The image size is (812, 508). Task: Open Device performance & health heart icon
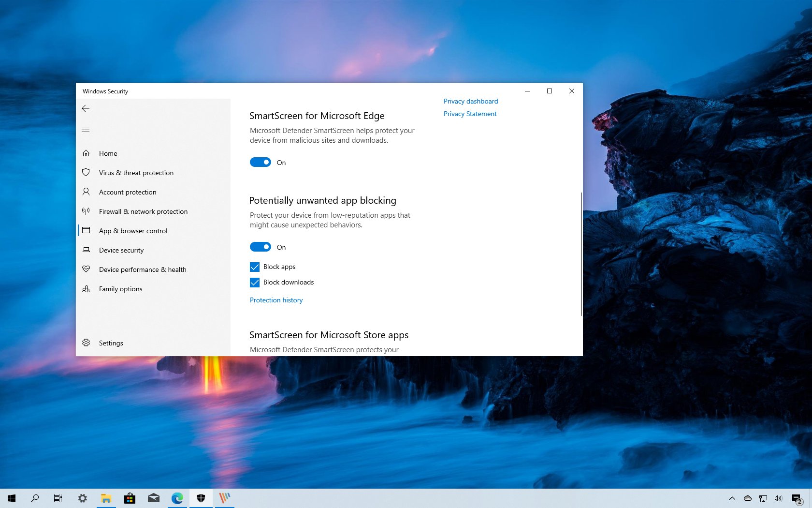point(86,269)
